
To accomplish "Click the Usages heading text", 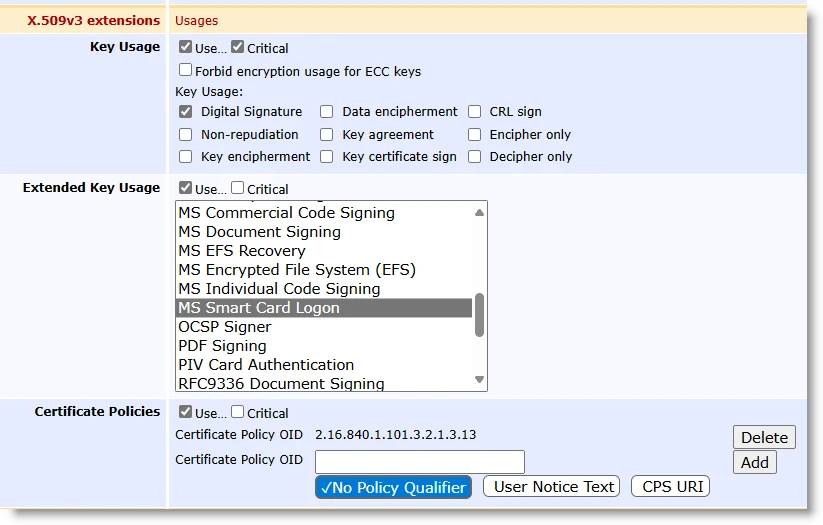I will 196,21.
